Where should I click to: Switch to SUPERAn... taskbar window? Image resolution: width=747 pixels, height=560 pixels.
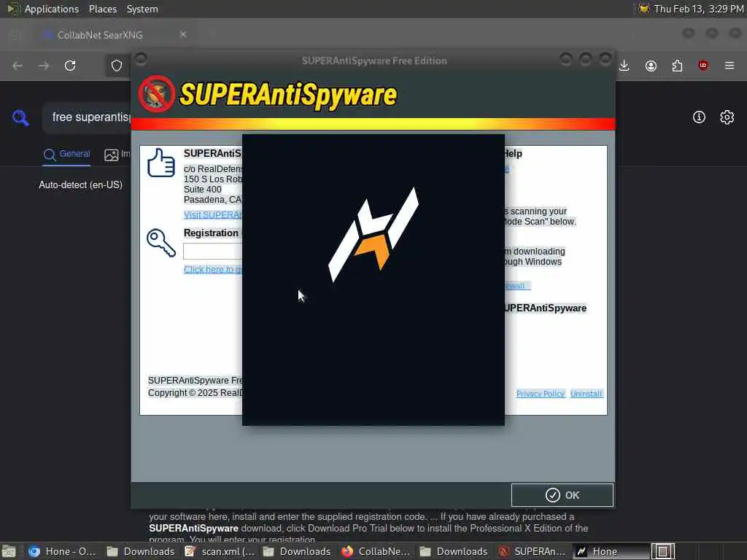coord(532,551)
